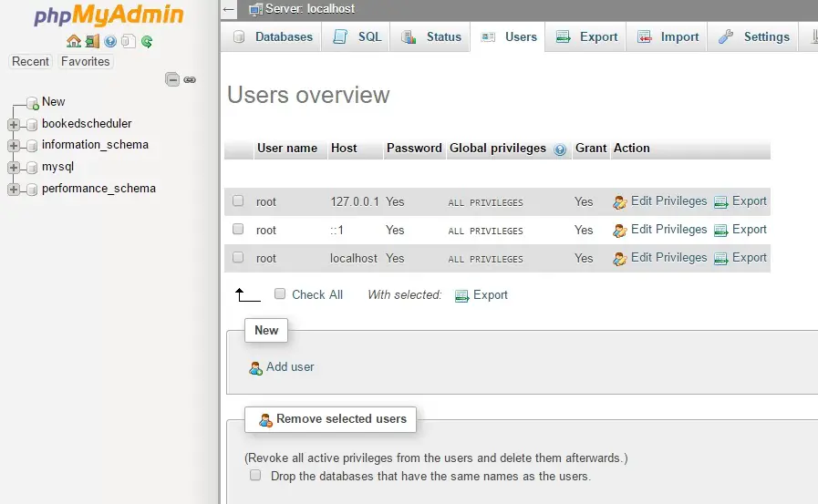Tick the Check All checkbox

pos(280,293)
